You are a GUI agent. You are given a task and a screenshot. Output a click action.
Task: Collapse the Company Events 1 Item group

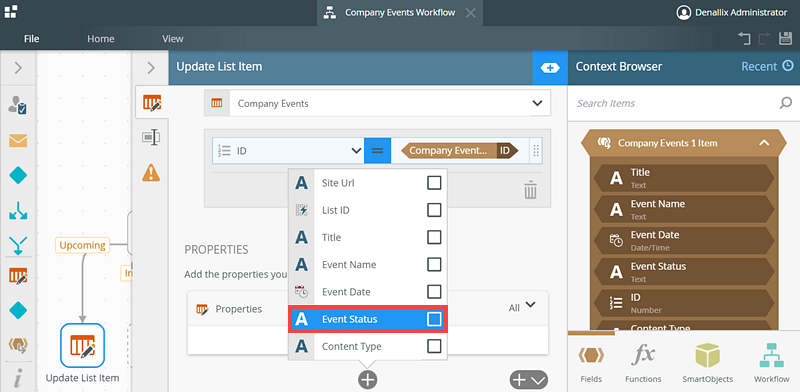764,143
